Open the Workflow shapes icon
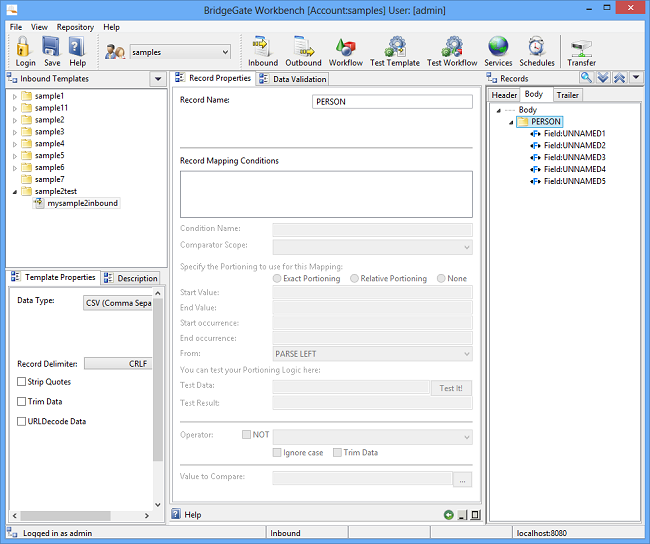Viewport: 650px width, 544px height. (346, 47)
